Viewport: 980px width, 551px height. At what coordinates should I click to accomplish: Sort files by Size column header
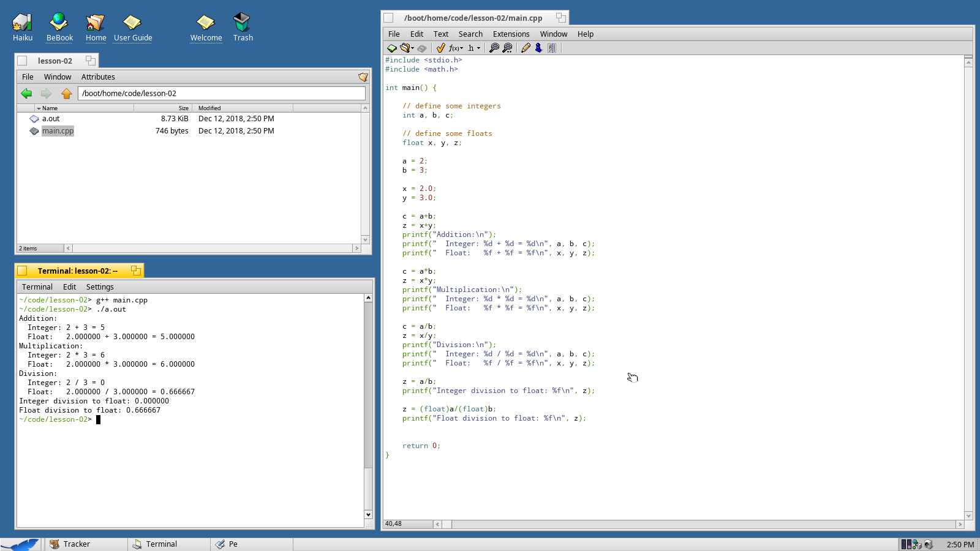click(163, 108)
